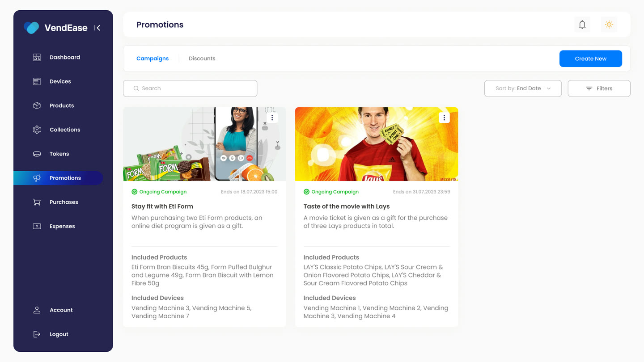Screen dimensions: 644x362
Task: Toggle light theme sun icon
Action: pos(609,25)
